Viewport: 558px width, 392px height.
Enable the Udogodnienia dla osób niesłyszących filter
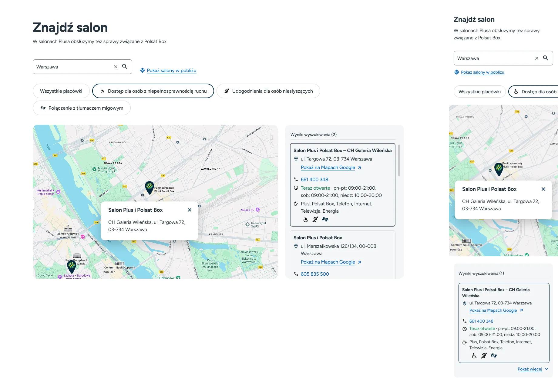268,91
